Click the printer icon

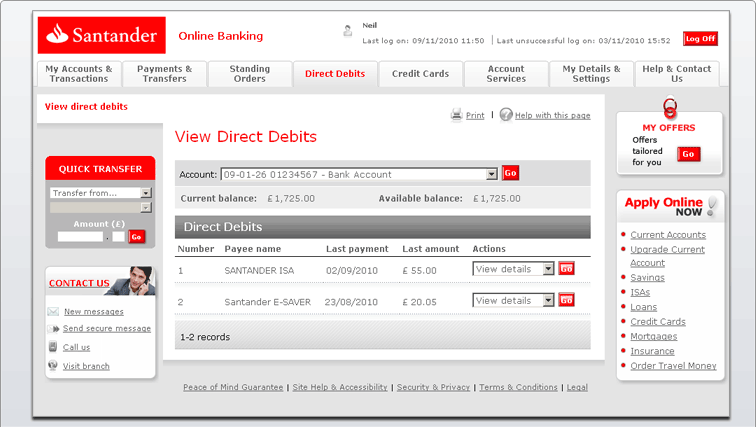(x=456, y=115)
